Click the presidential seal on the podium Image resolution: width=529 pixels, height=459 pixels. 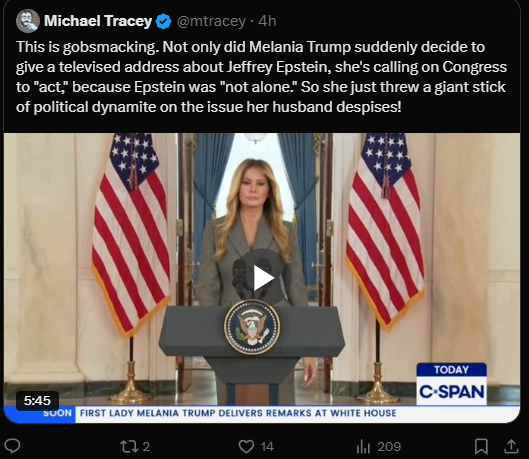pyautogui.click(x=252, y=327)
